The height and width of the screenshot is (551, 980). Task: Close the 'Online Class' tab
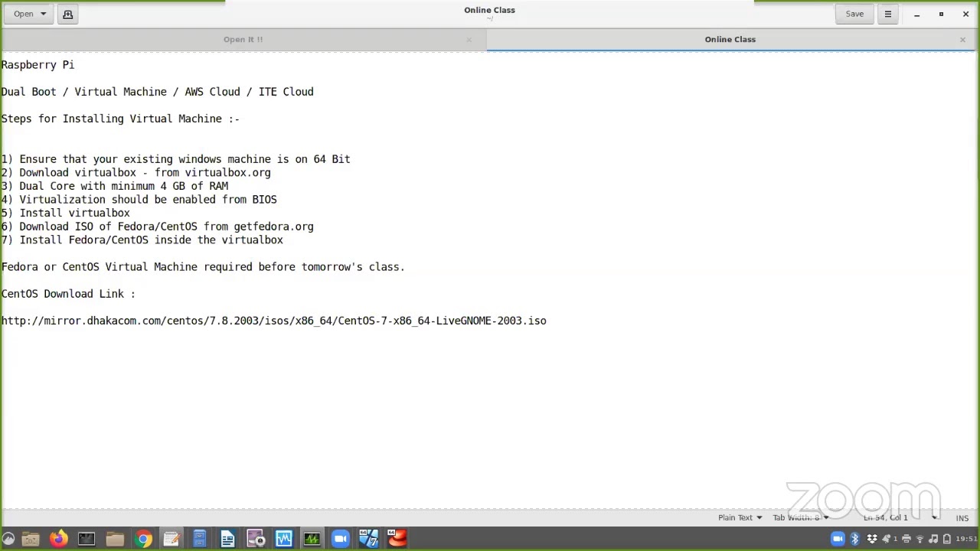962,40
